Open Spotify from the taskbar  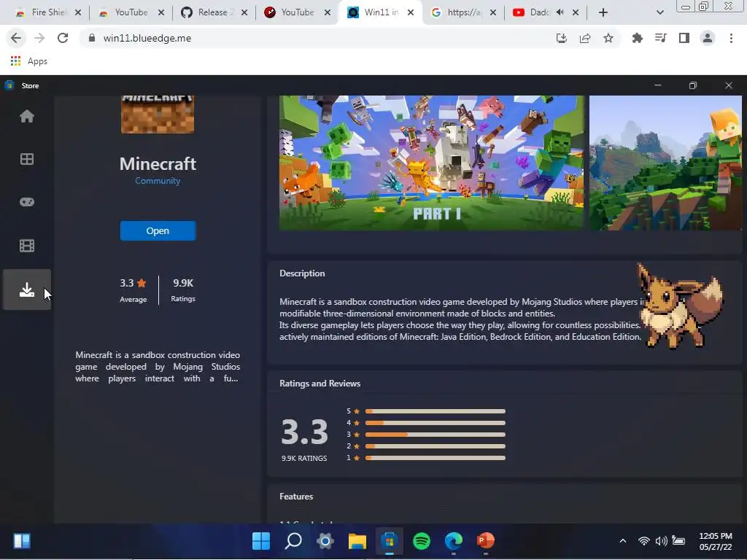[422, 541]
